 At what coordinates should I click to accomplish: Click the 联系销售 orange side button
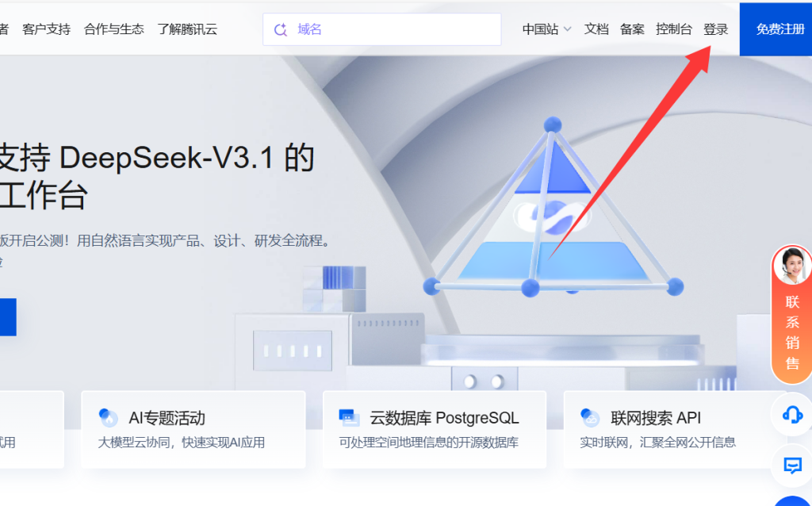[792, 314]
